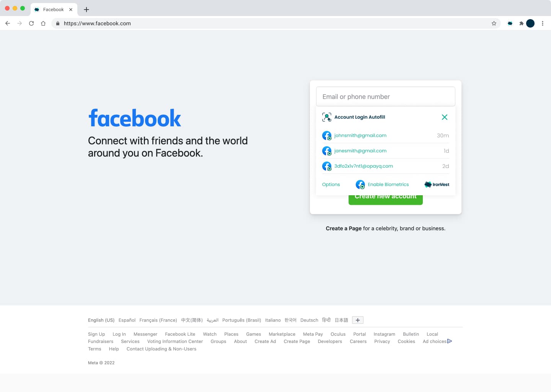Click the Create new account button
Screen dimensions: 551x392
[x=386, y=199]
